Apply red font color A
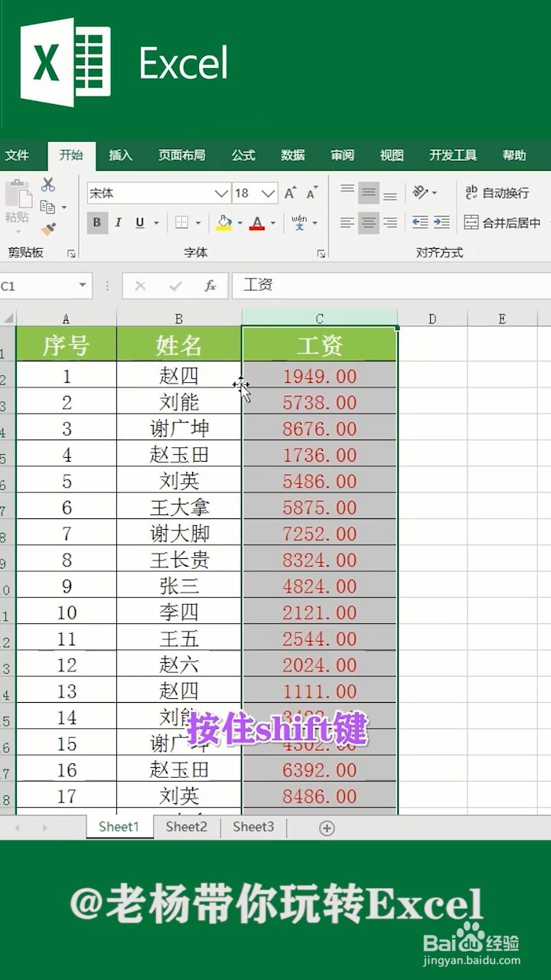This screenshot has height=980, width=551. point(257,223)
